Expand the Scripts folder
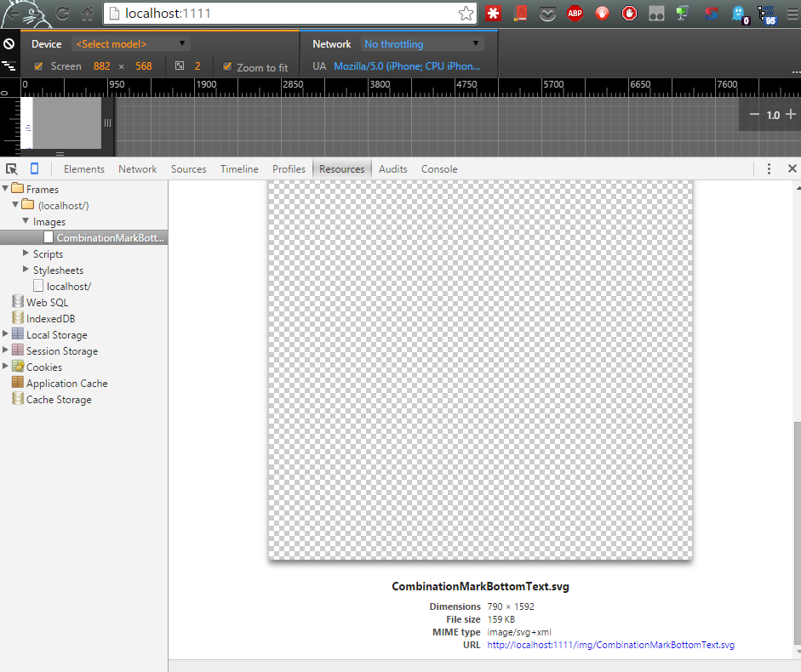801x672 pixels. point(26,253)
